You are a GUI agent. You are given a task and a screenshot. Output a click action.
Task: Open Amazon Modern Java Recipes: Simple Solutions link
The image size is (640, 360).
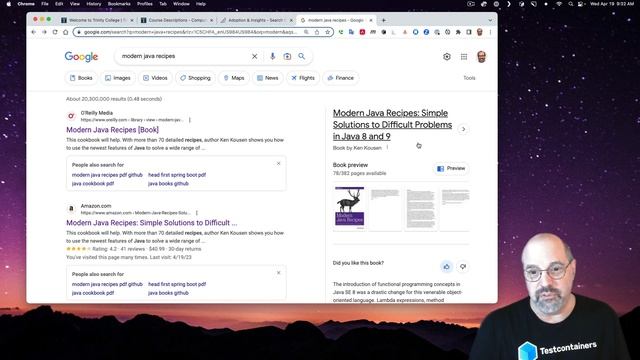click(151, 223)
